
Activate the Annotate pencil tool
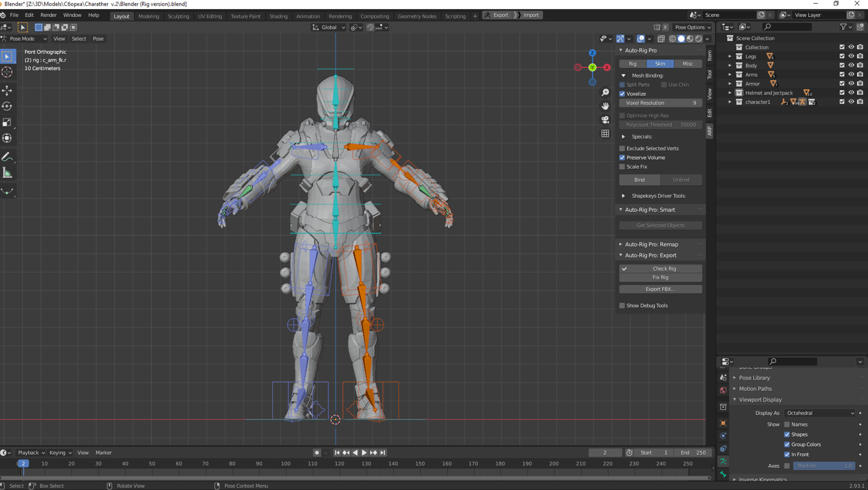click(x=7, y=157)
